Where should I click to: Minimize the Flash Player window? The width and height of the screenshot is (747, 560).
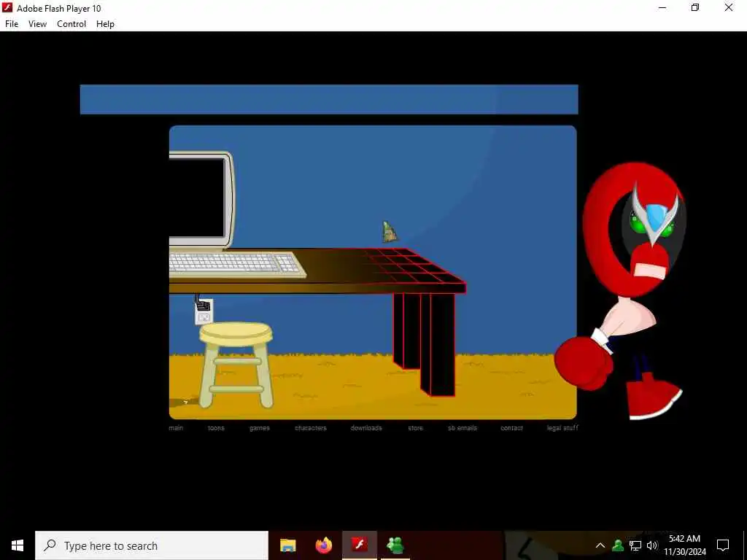[662, 7]
